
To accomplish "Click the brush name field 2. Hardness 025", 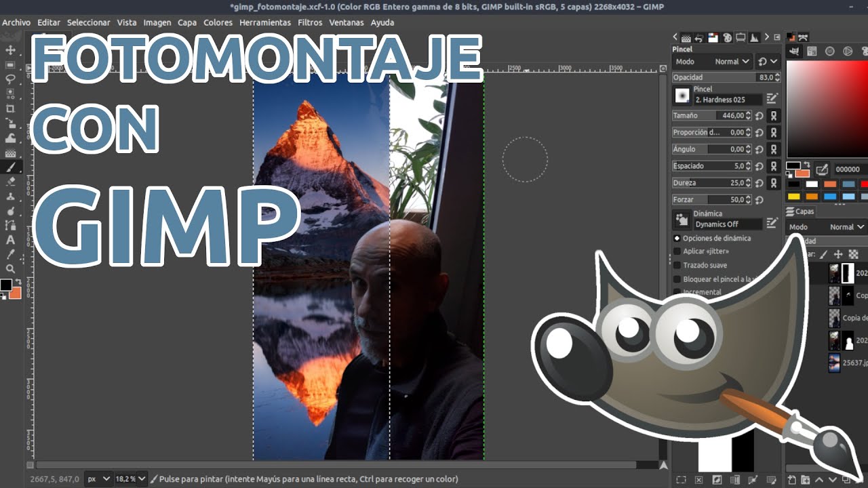I will (728, 100).
